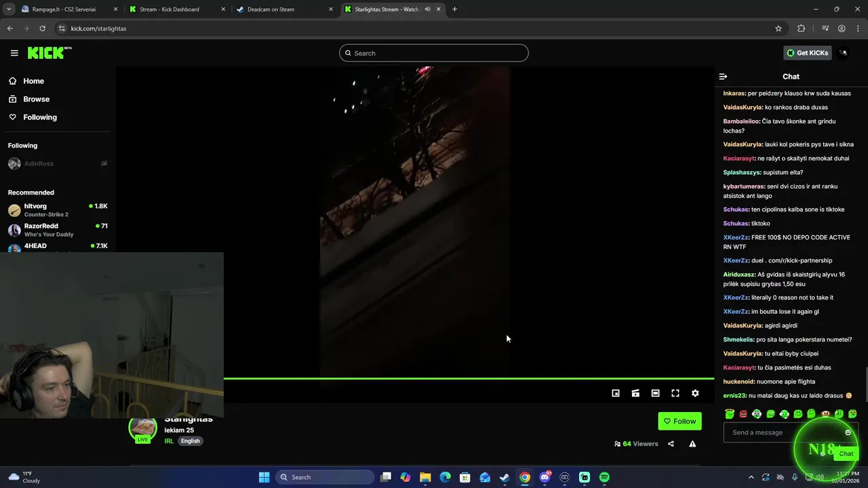
Task: Click username Airiduxasz in chat
Action: (739, 274)
